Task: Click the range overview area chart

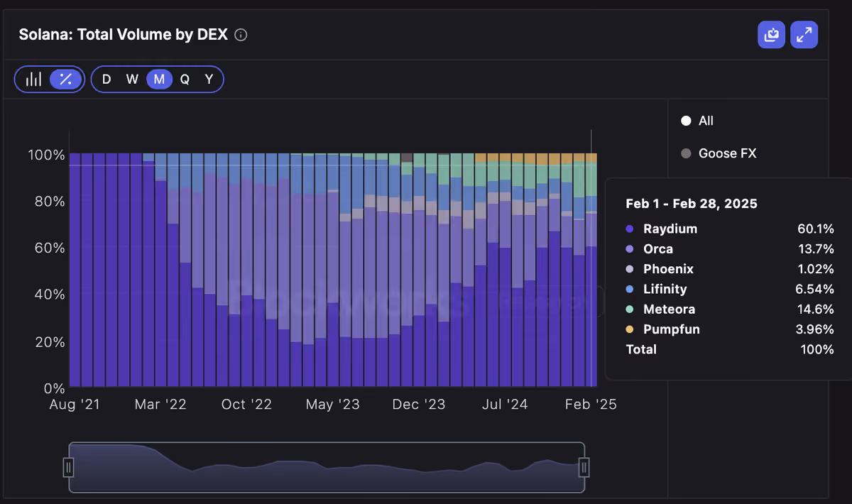Action: [x=327, y=467]
